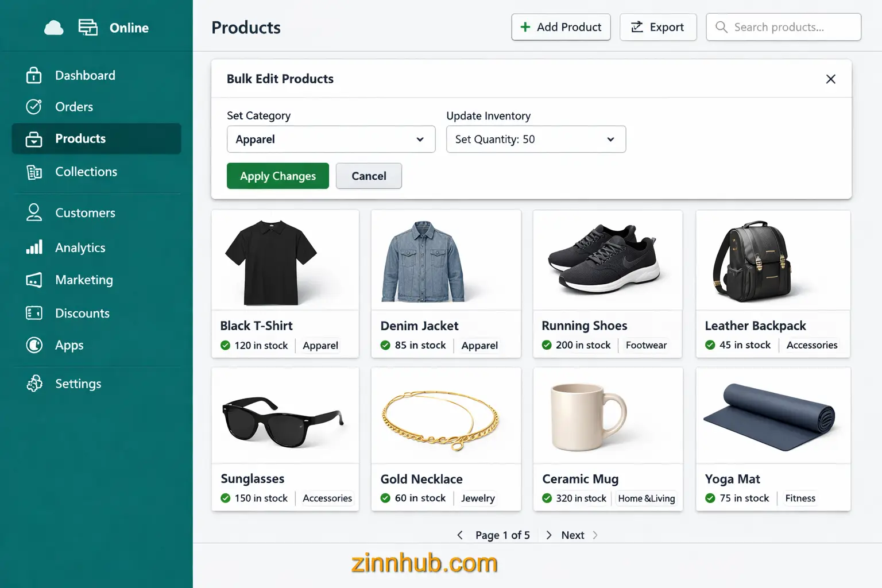Click Black T-Shirt green stock checkmark
Image resolution: width=882 pixels, height=588 pixels.
[x=226, y=345]
